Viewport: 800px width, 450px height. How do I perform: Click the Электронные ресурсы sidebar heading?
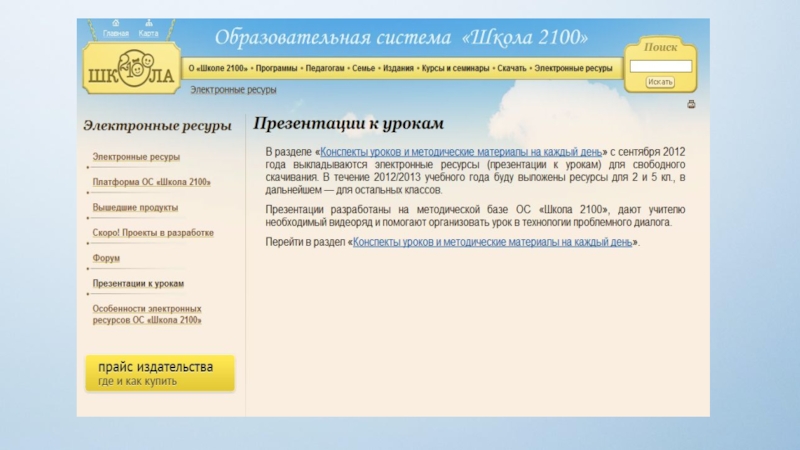tap(157, 126)
